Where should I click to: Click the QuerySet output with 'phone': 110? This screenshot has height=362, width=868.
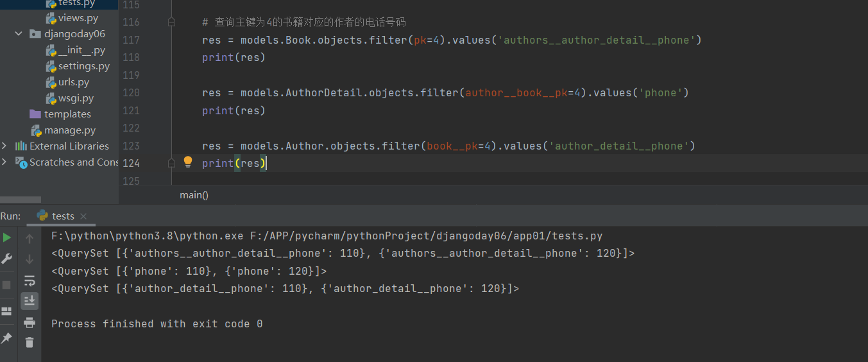point(189,271)
